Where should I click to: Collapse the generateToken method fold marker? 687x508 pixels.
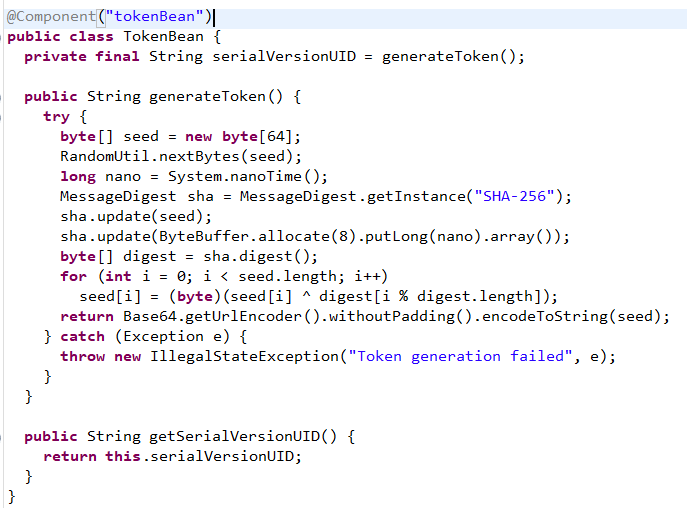coord(1,96)
